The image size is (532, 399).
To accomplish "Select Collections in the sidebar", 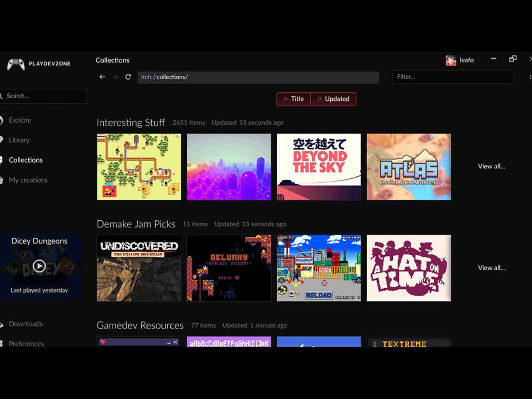I will pyautogui.click(x=26, y=160).
